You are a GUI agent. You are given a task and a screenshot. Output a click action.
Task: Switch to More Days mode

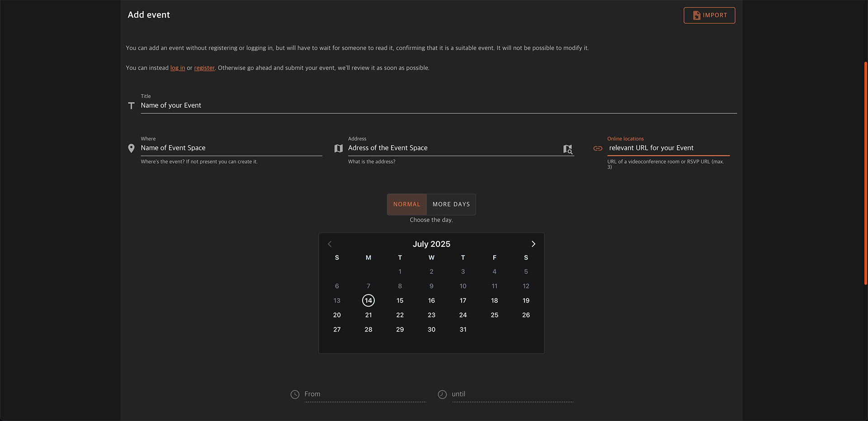pos(451,204)
